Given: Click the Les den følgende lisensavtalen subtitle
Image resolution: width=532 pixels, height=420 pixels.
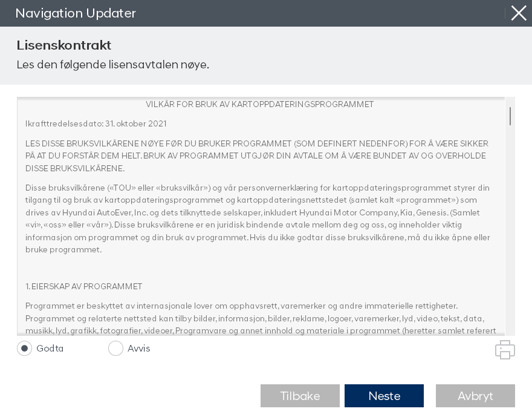Looking at the screenshot, I should (x=113, y=65).
